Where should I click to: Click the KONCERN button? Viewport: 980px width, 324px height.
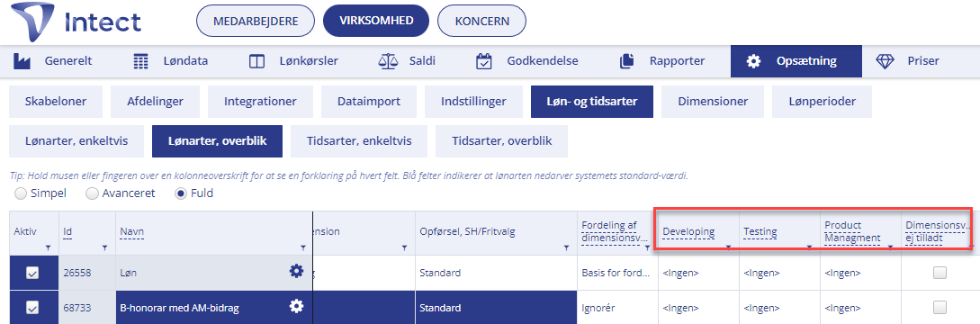[481, 21]
